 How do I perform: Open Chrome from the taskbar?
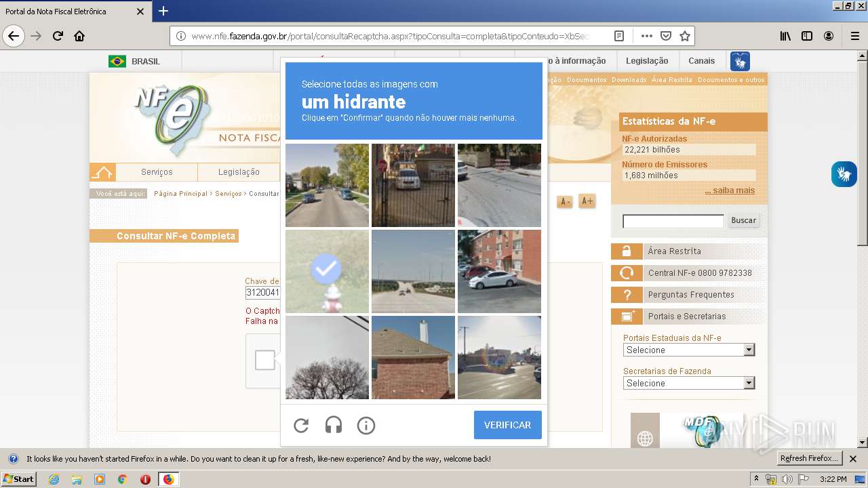click(122, 479)
